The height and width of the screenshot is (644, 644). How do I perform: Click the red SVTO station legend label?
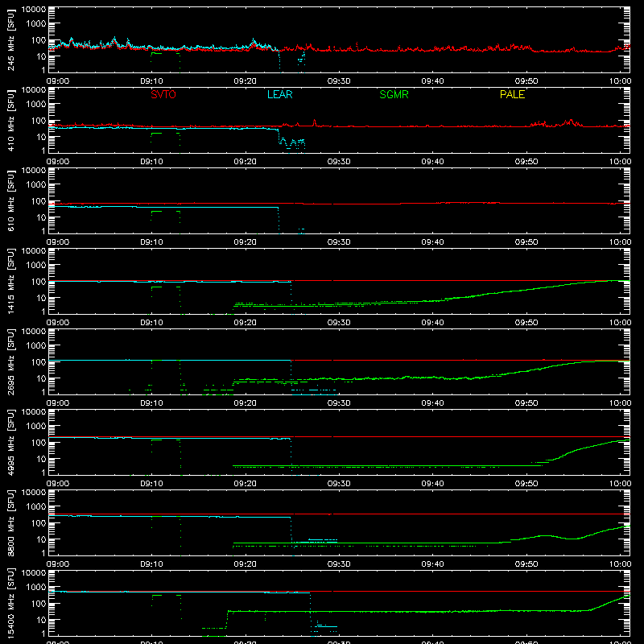point(163,94)
